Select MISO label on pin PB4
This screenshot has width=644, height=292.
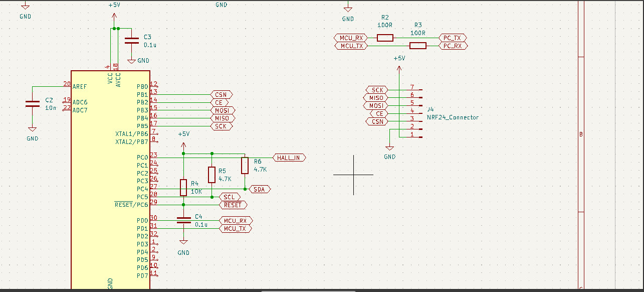(x=223, y=118)
